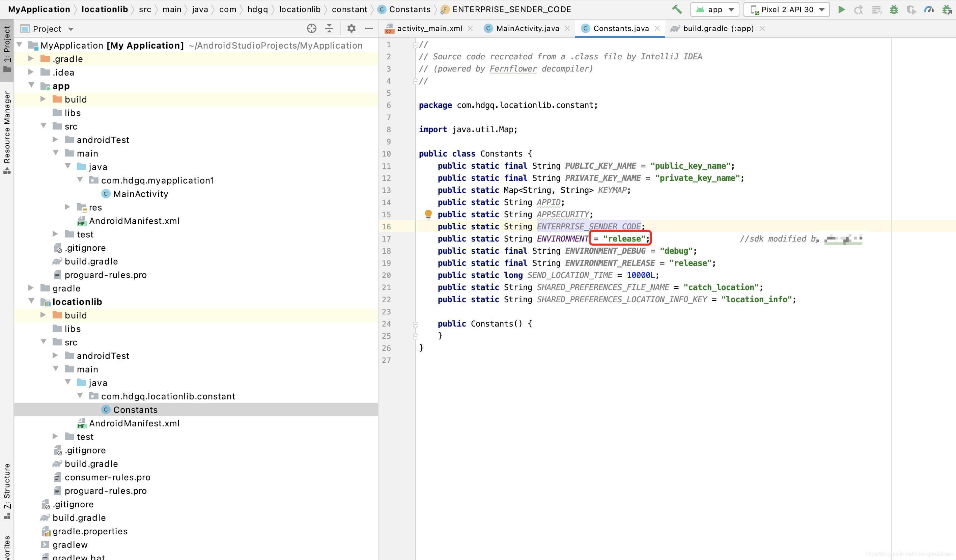Switch to activity_main.xml tab
Image resolution: width=956 pixels, height=560 pixels.
click(429, 28)
